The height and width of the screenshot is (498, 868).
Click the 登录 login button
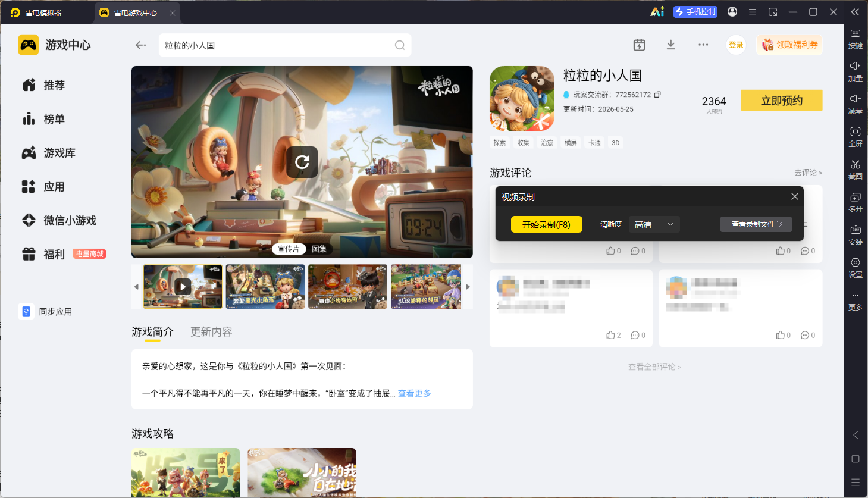tap(736, 45)
